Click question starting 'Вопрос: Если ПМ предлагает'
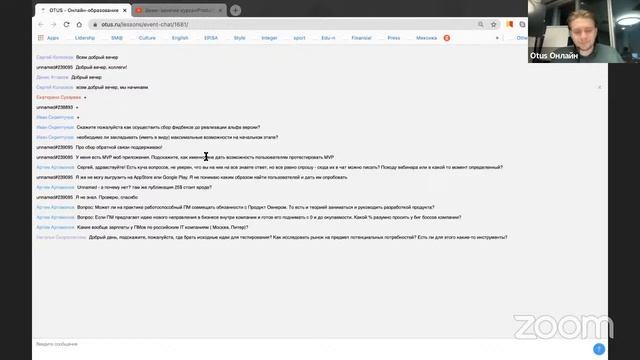640x360 pixels. (269, 218)
